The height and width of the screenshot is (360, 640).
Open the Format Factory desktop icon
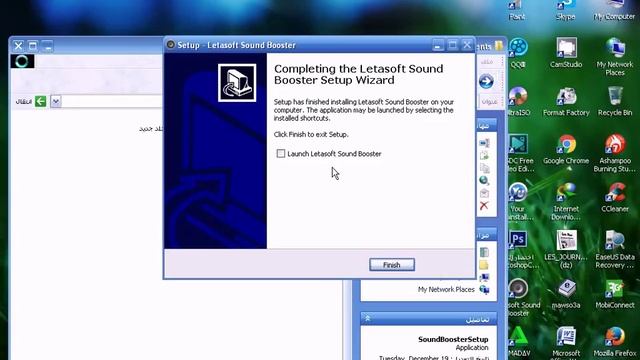tap(566, 101)
